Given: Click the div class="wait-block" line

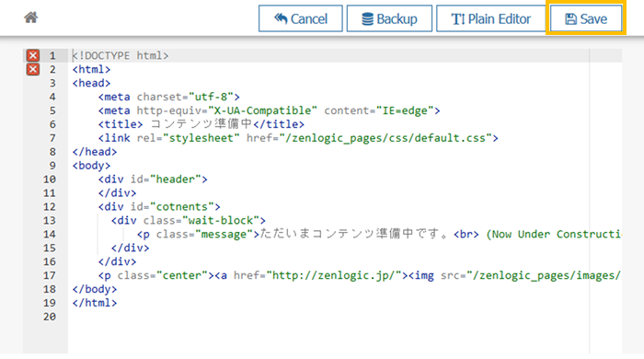Looking at the screenshot, I should (189, 221).
